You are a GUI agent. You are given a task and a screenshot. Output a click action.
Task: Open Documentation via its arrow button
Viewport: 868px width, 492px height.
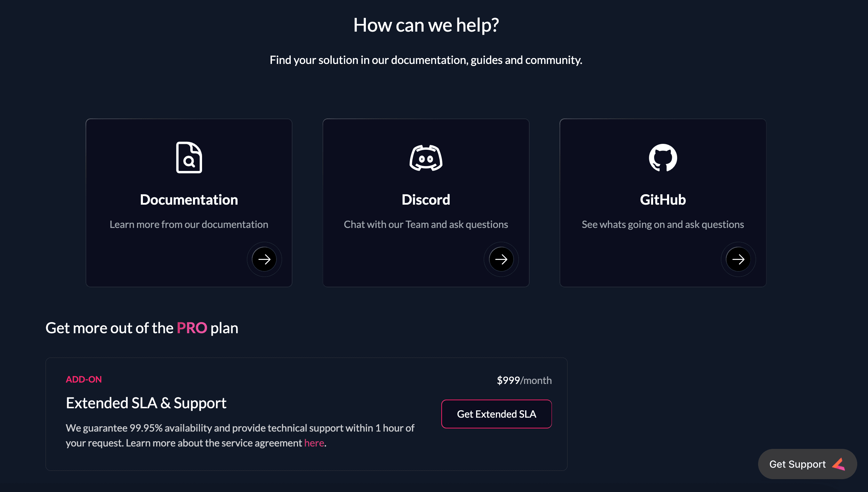tap(264, 259)
